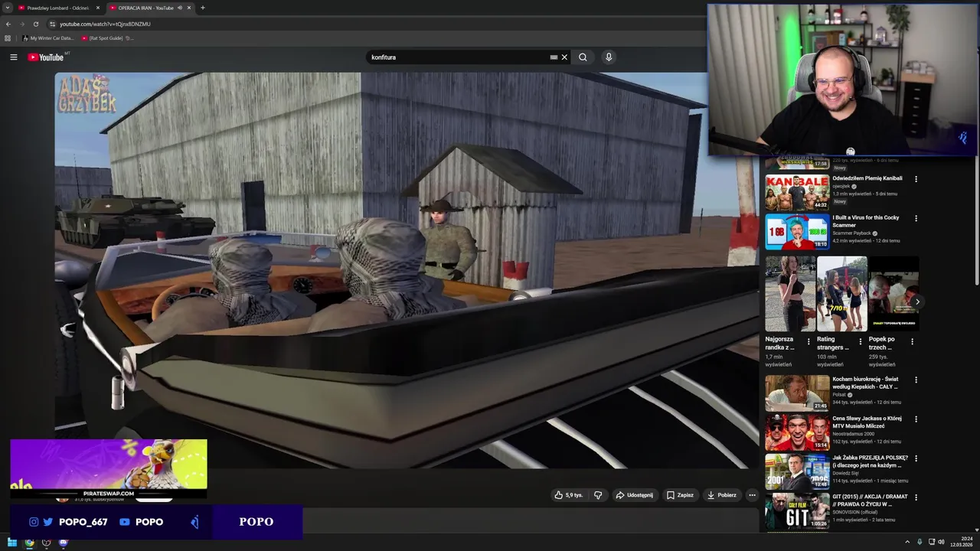Open the "Jak Żabka PRZEJĘŁA POLSKĘ" thumbnail

click(797, 471)
